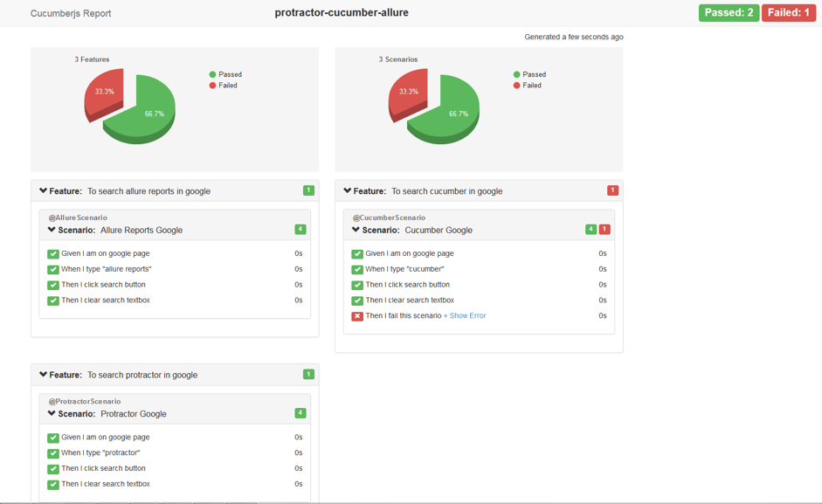Click the check beside Cucumber's "Then I click search button" step

[356, 285]
